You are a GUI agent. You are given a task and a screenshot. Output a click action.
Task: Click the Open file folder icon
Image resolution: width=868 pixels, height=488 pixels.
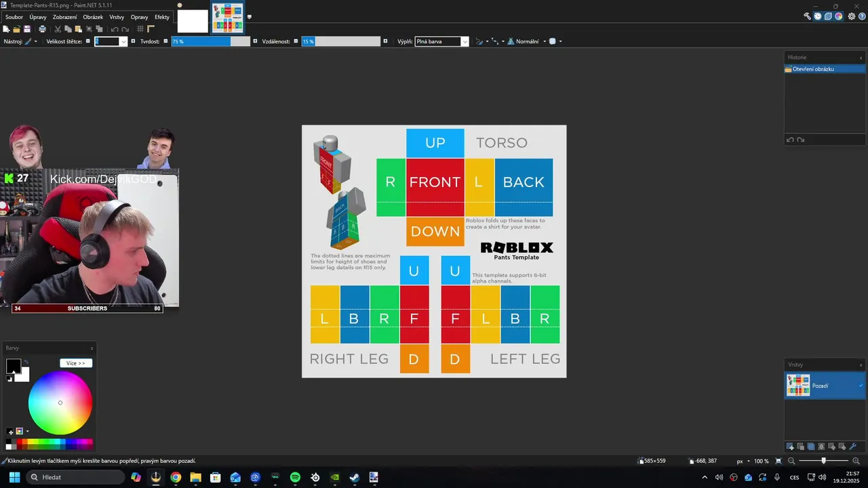point(16,29)
